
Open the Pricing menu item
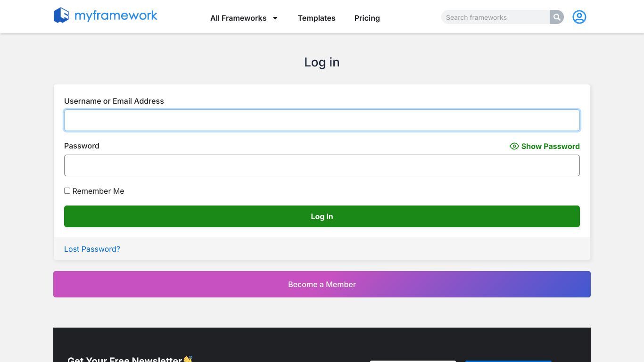367,18
